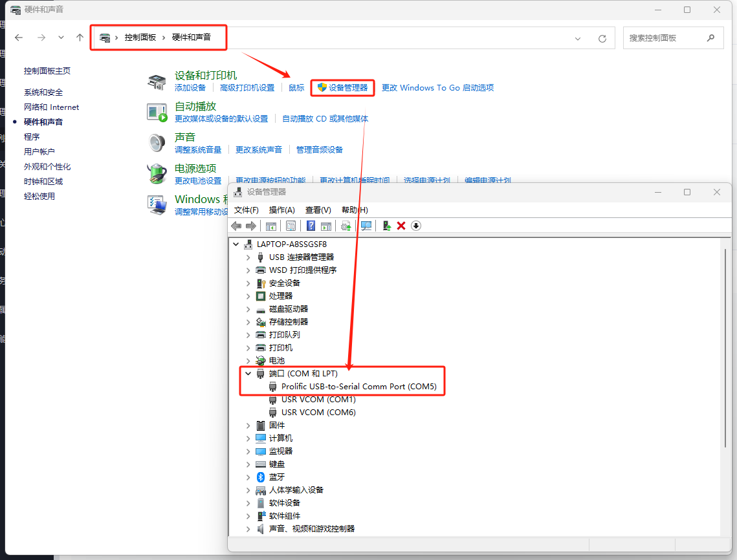The image size is (737, 560).
Task: Select USR VCOM (COM1) device
Action: (x=318, y=400)
